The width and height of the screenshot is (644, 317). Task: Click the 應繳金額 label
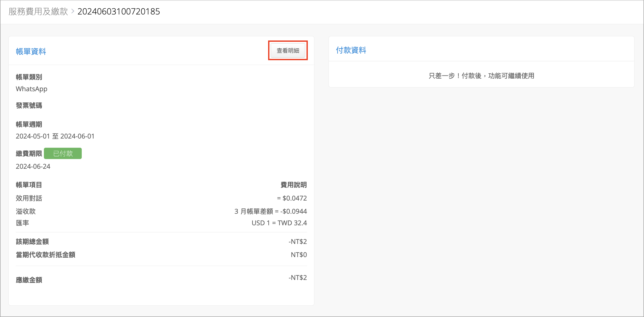(x=29, y=280)
